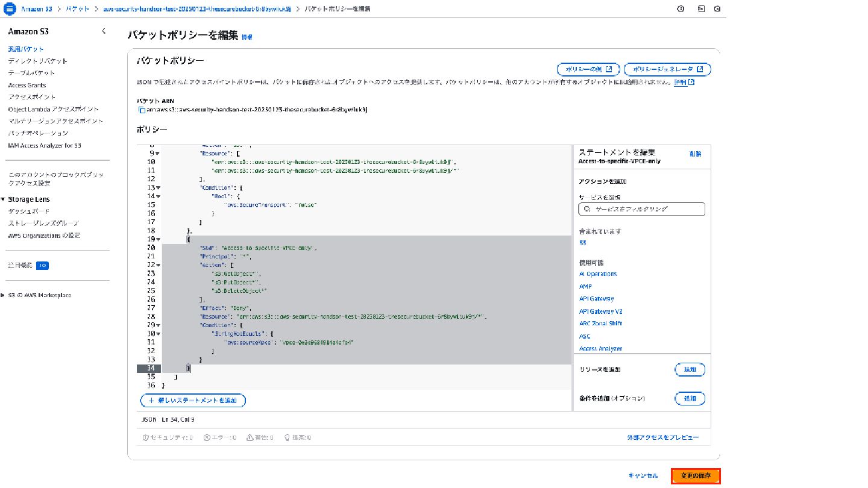Select the API Gateway service
This screenshot has height=488, width=868.
596,299
